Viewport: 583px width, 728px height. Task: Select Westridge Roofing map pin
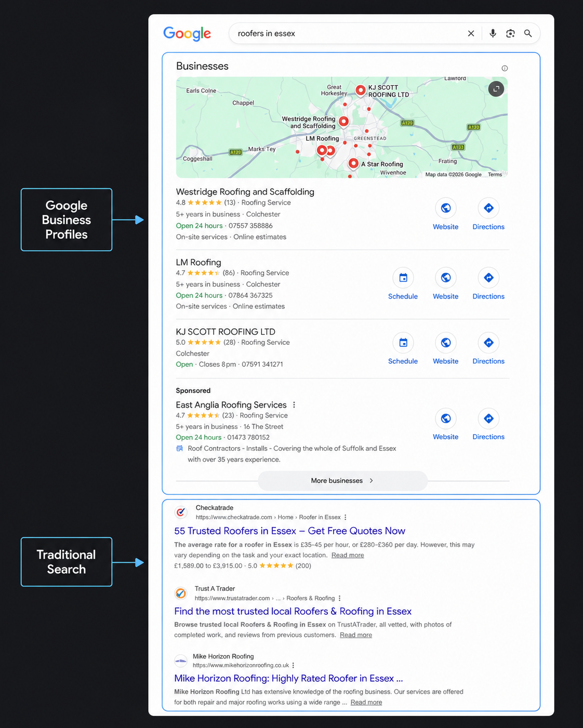[343, 122]
